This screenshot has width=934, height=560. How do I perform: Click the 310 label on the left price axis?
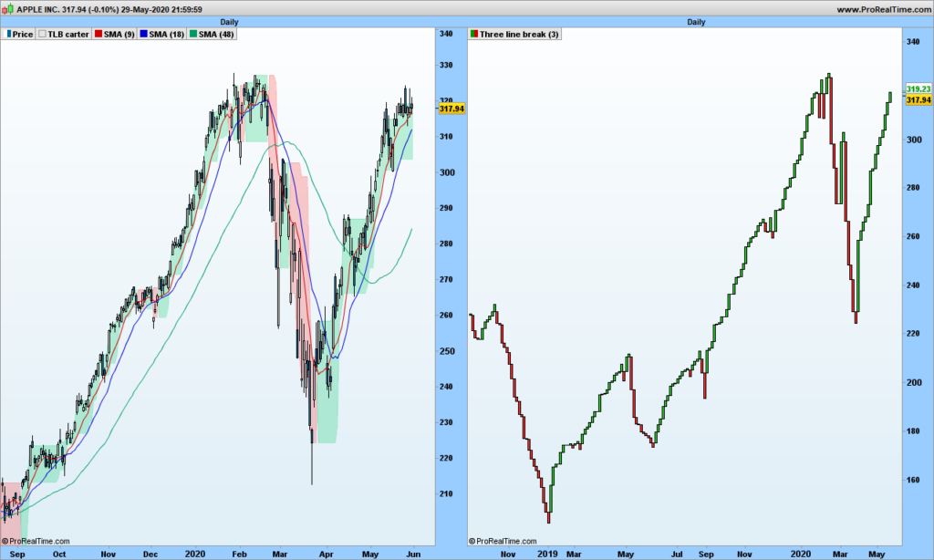click(446, 137)
